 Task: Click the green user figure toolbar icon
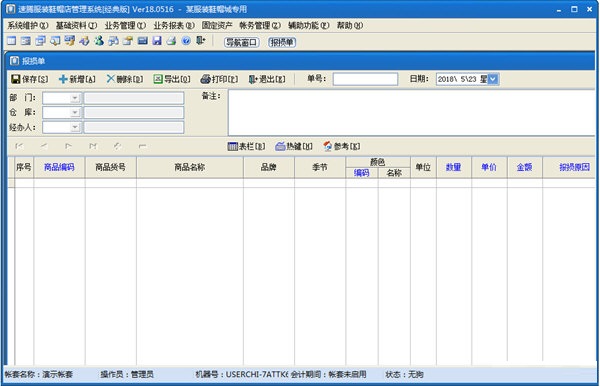[99, 41]
